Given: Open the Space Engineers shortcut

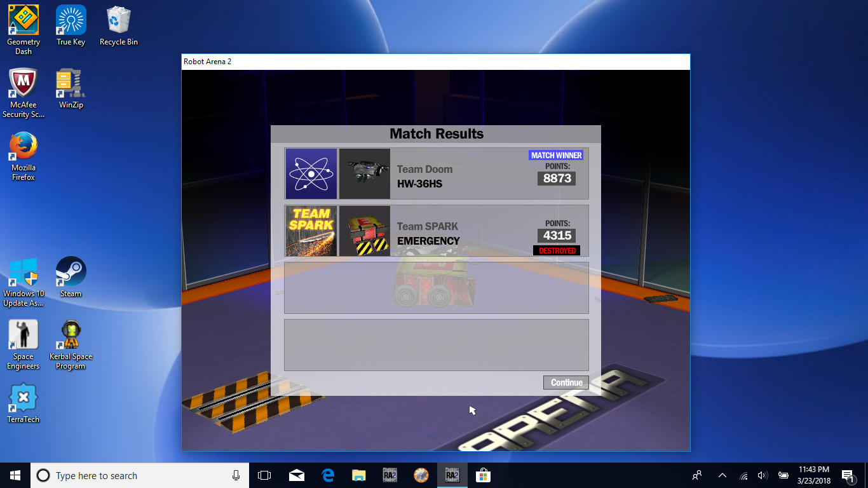Looking at the screenshot, I should pos(24,335).
